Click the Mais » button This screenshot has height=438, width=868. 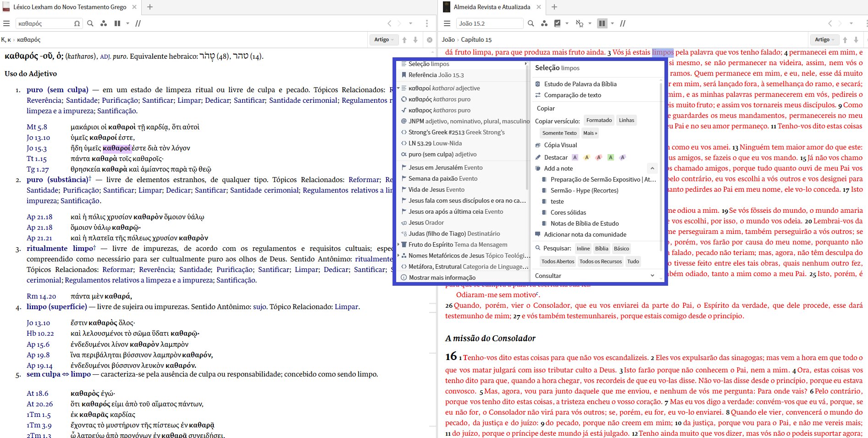[590, 133]
